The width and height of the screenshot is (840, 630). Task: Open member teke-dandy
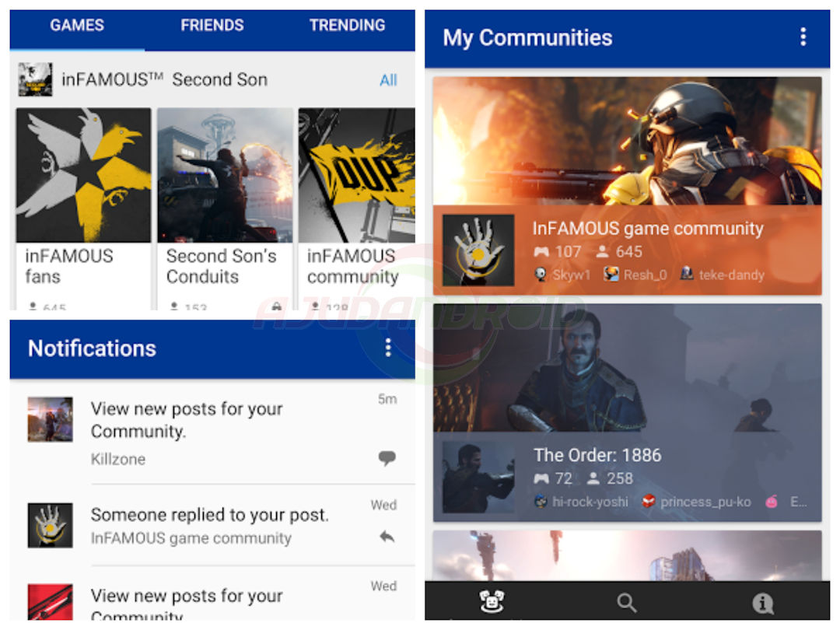point(722,275)
